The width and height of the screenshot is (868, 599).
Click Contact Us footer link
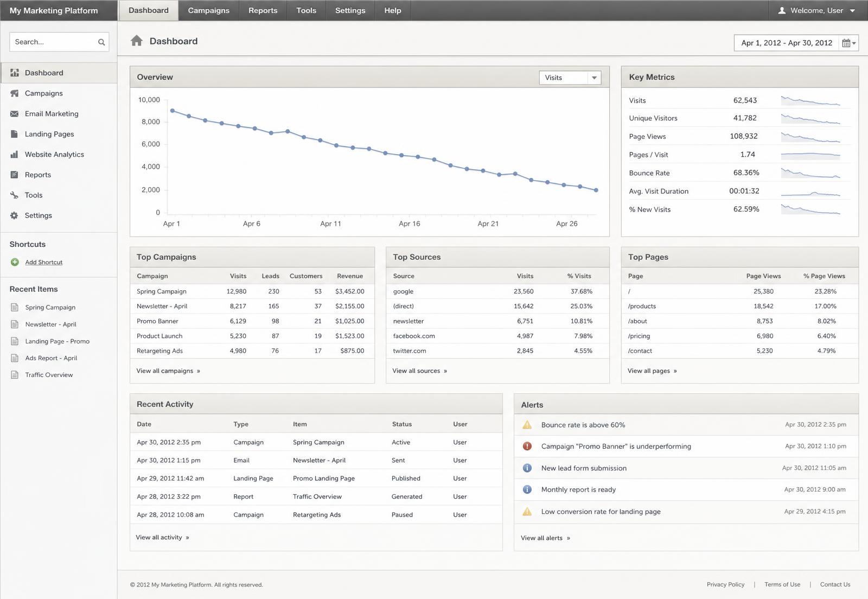835,584
